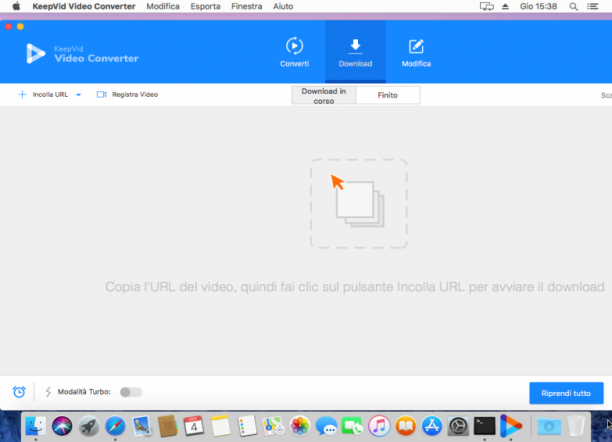
Task: Open the Aiuto menu
Action: point(283,6)
